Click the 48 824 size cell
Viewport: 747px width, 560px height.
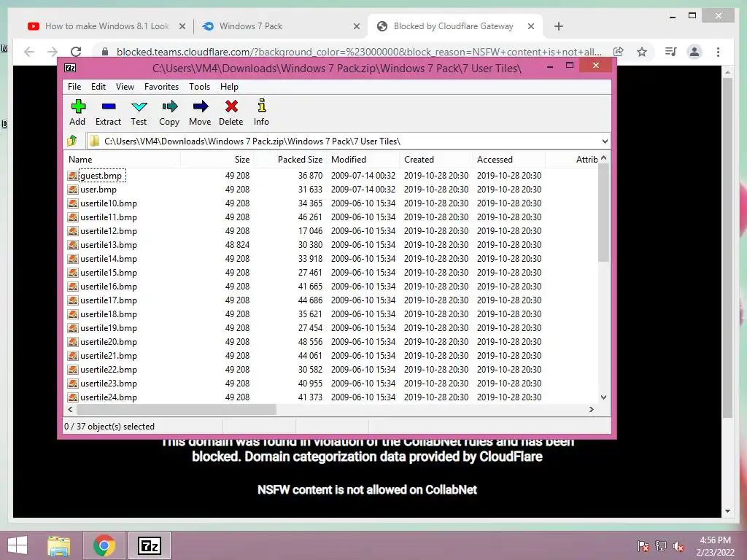(237, 245)
